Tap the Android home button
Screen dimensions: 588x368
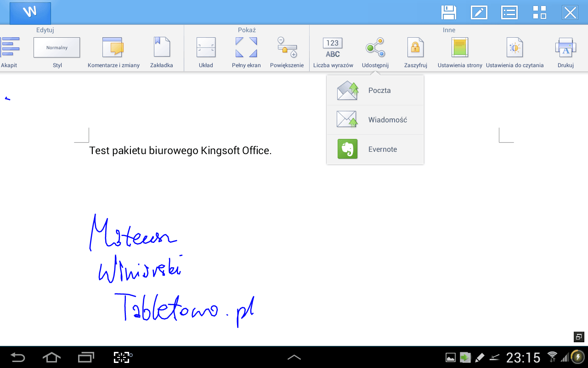coord(51,357)
